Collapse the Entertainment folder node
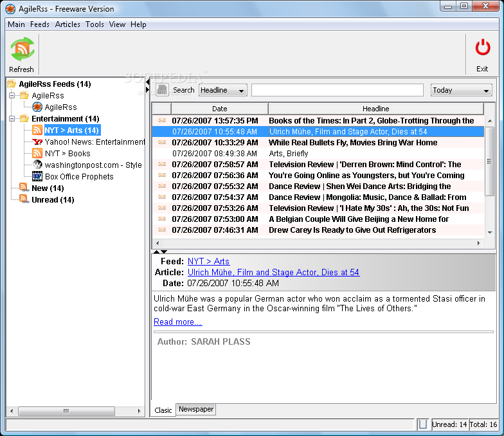 [12, 118]
